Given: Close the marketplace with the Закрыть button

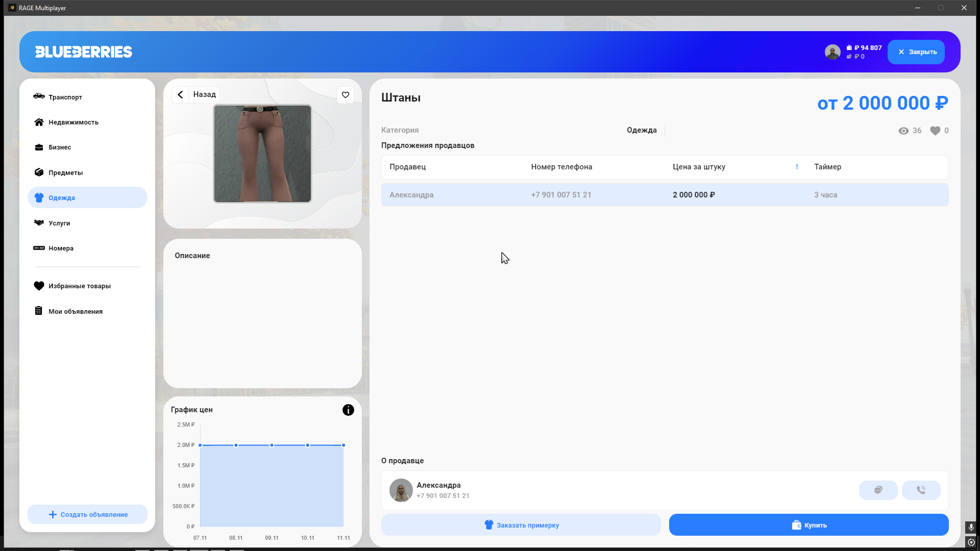Looking at the screenshot, I should tap(916, 52).
